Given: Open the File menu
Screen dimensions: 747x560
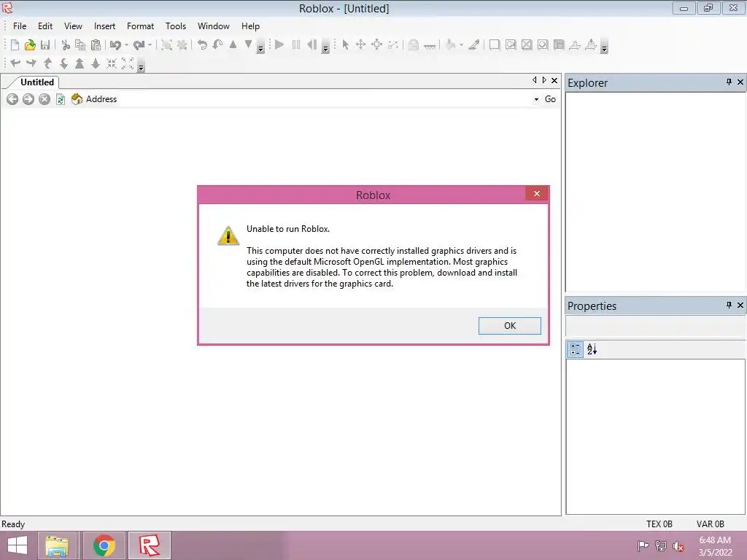Looking at the screenshot, I should tap(20, 26).
